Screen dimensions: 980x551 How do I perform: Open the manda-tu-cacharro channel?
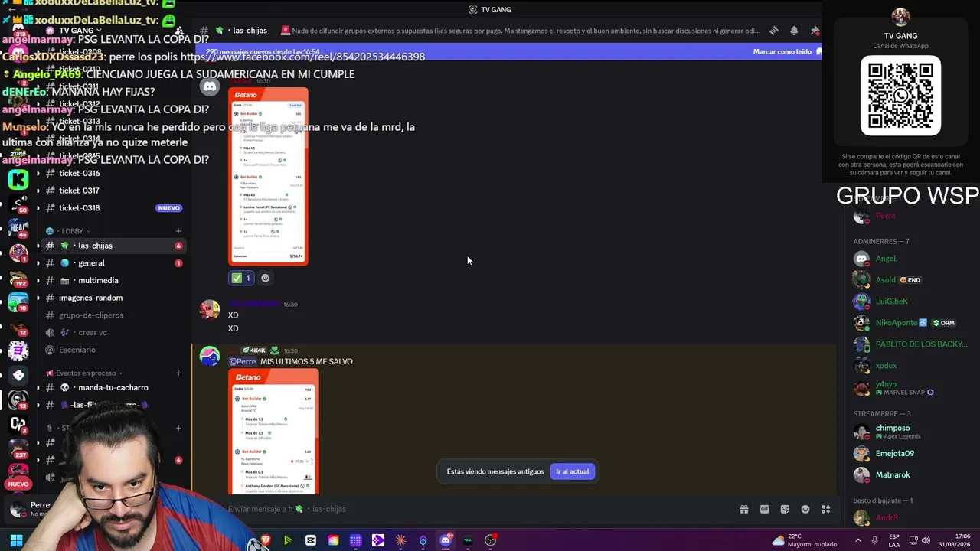point(113,388)
